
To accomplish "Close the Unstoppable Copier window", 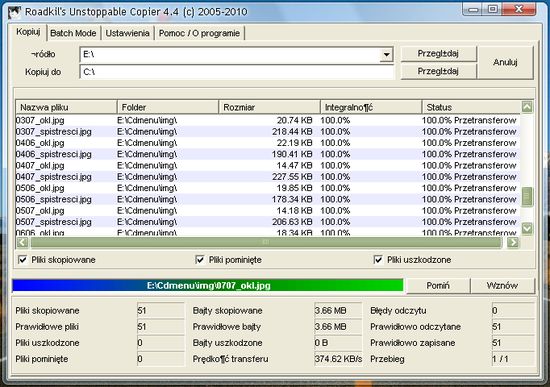I will [519, 9].
